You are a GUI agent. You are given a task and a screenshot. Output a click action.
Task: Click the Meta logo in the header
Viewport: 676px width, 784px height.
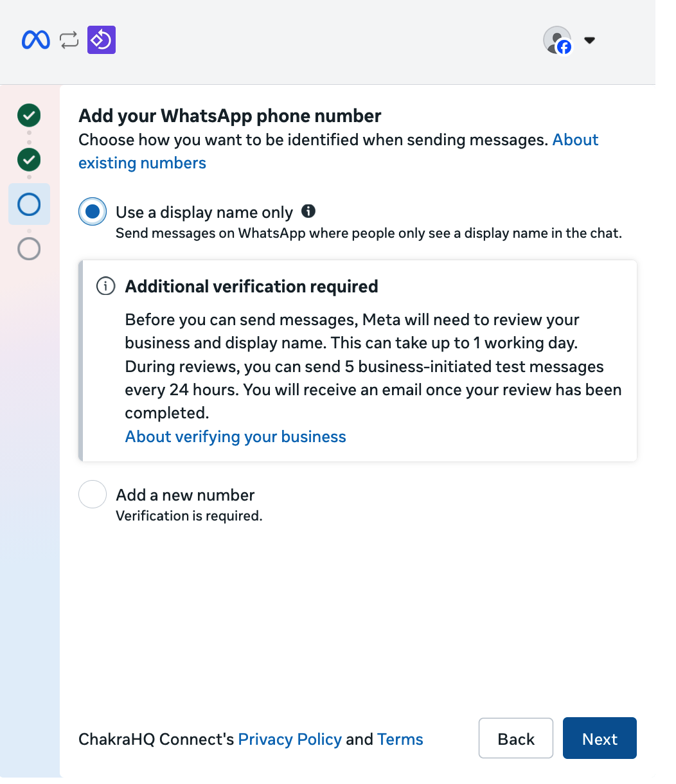pyautogui.click(x=35, y=40)
